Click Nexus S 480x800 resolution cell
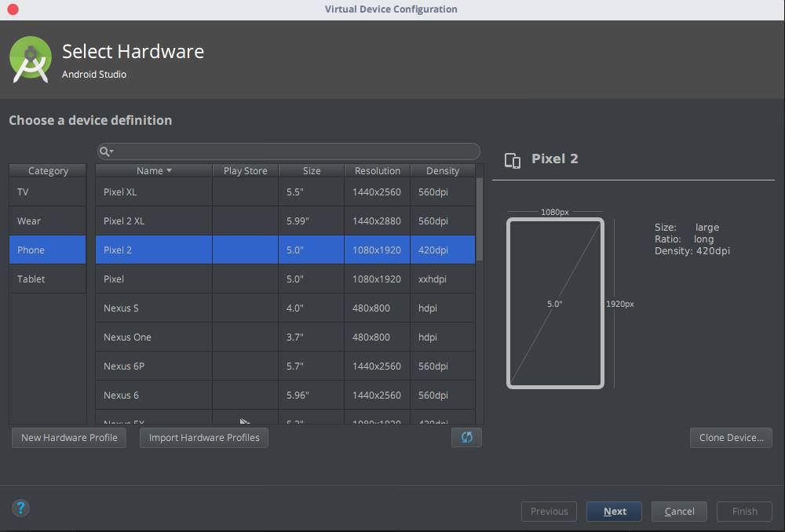This screenshot has height=532, width=785. (x=377, y=308)
